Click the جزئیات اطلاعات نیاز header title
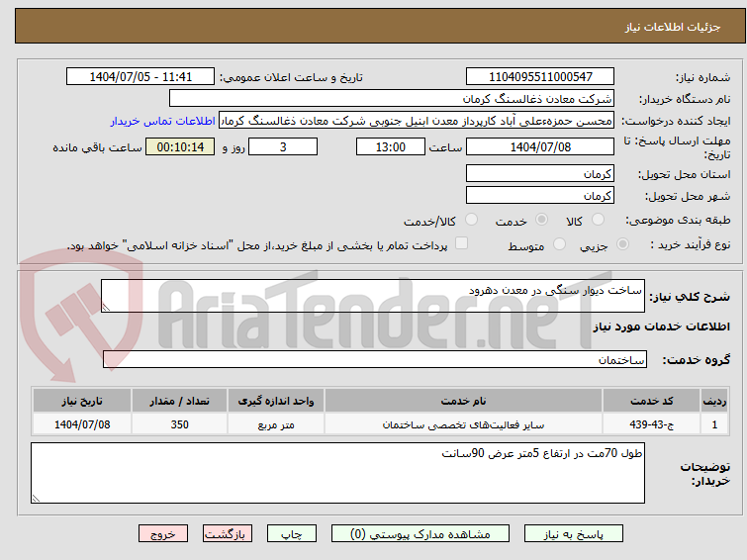 (x=673, y=27)
